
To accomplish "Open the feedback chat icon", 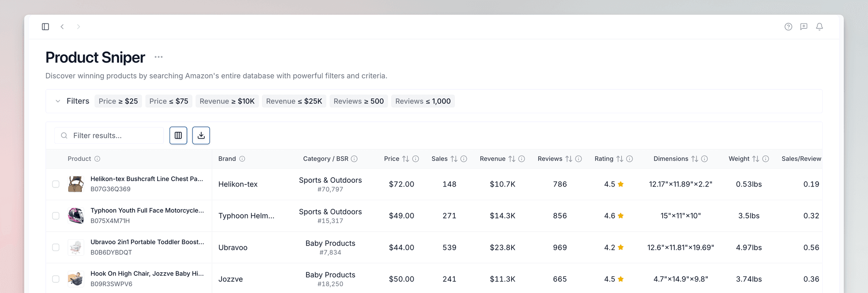I will point(804,27).
